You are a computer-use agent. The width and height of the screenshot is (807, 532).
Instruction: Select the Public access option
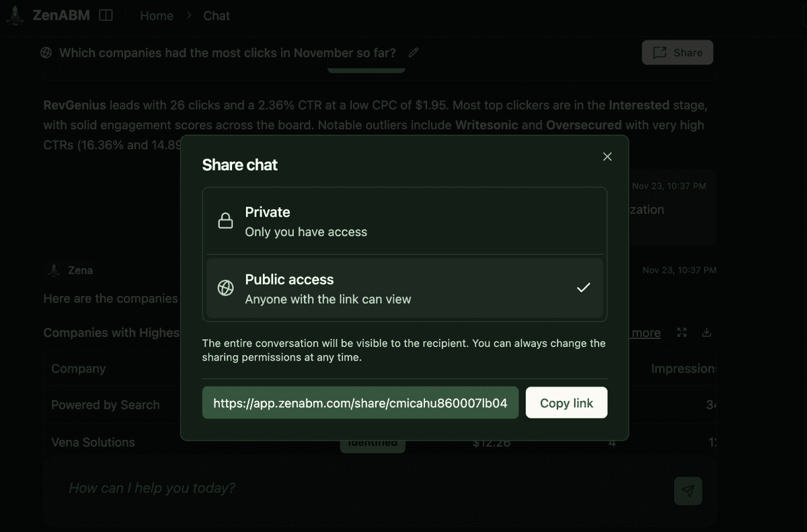click(404, 289)
